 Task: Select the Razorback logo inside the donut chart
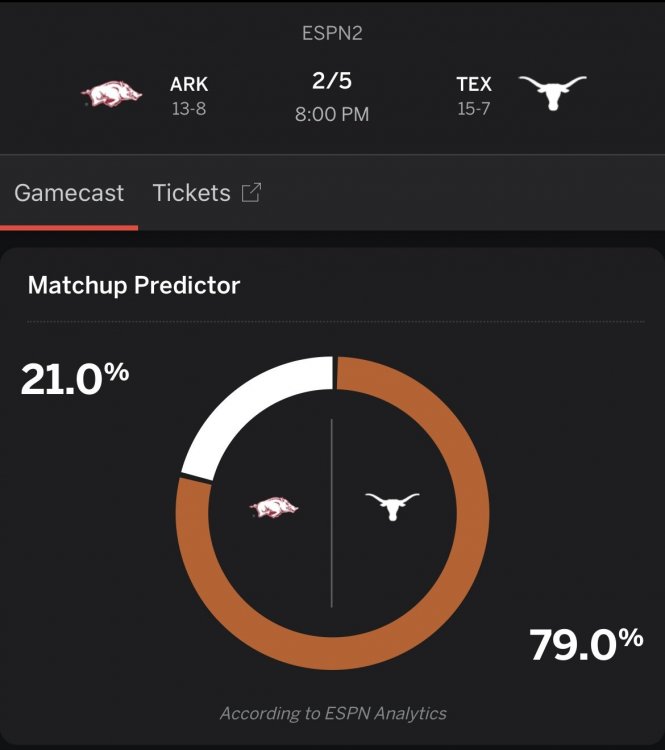[x=274, y=508]
